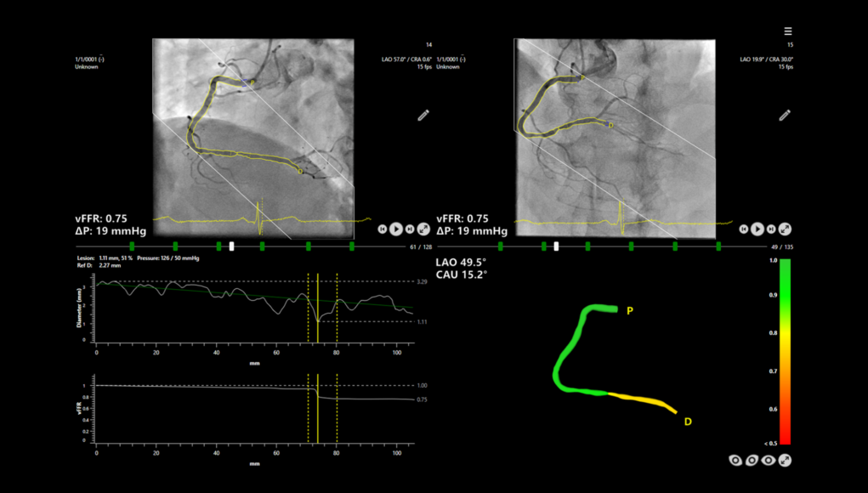The image size is (868, 493).
Task: Select the rightmost symmetric eye view icon
Action: (x=768, y=460)
